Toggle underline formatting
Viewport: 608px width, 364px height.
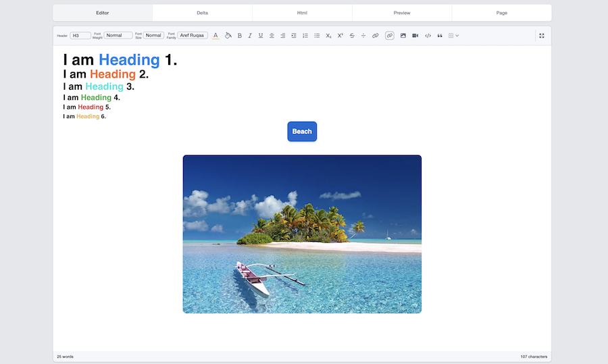[x=261, y=36]
